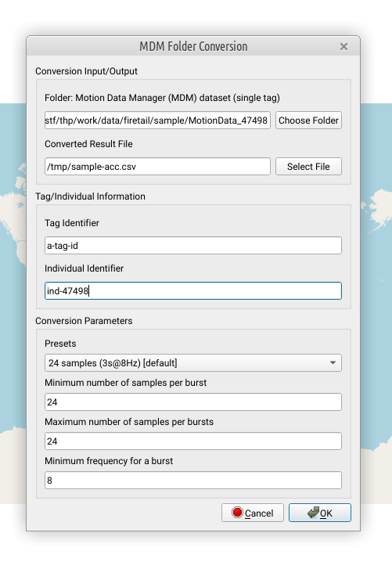Click the Tag Identifier text field
The height and width of the screenshot is (569, 392).
tap(193, 246)
